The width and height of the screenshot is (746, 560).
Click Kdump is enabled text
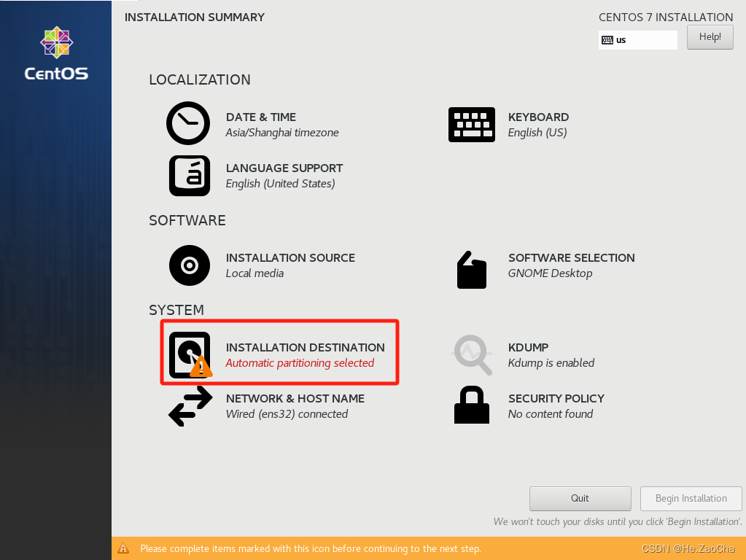click(x=551, y=363)
